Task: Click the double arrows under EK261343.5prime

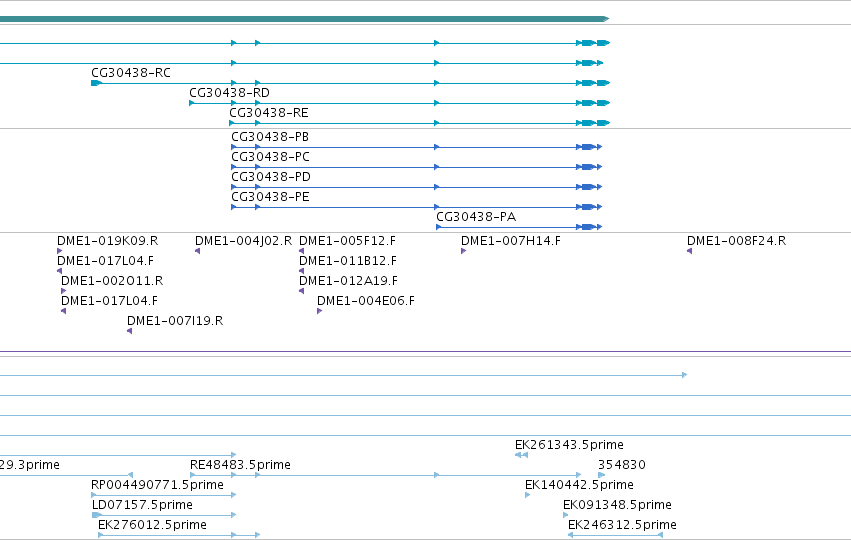Action: (x=522, y=455)
